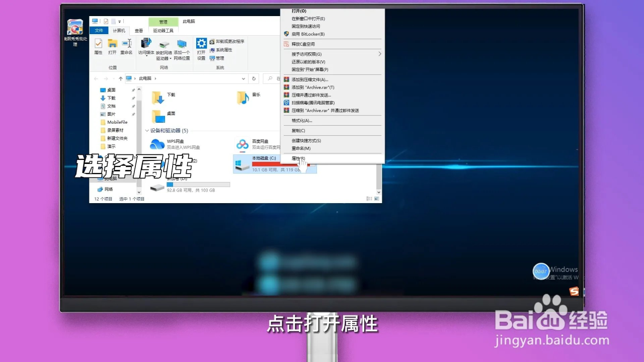Expand address bar history dropdown

pos(244,78)
